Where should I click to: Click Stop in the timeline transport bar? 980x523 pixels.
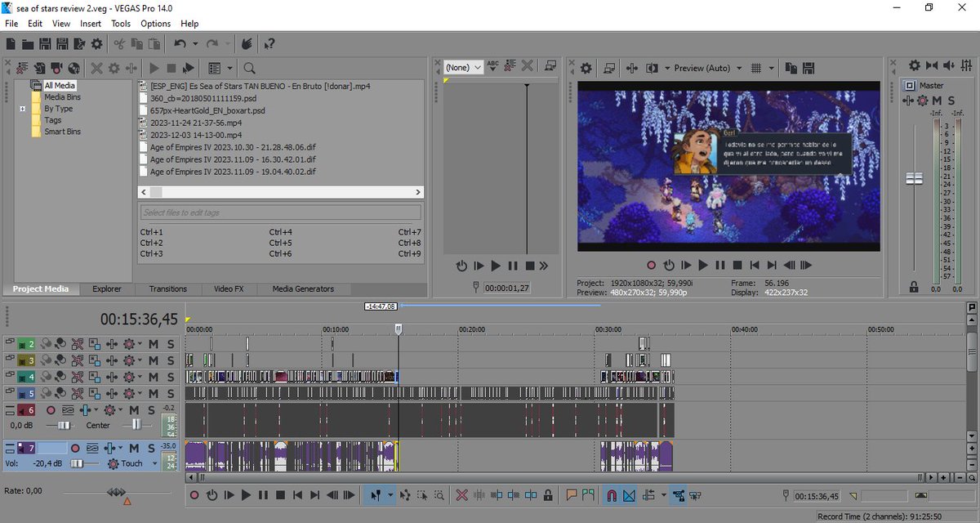tap(280, 495)
